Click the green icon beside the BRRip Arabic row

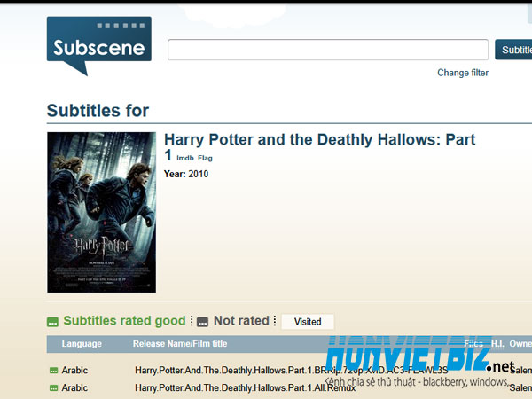pyautogui.click(x=53, y=371)
